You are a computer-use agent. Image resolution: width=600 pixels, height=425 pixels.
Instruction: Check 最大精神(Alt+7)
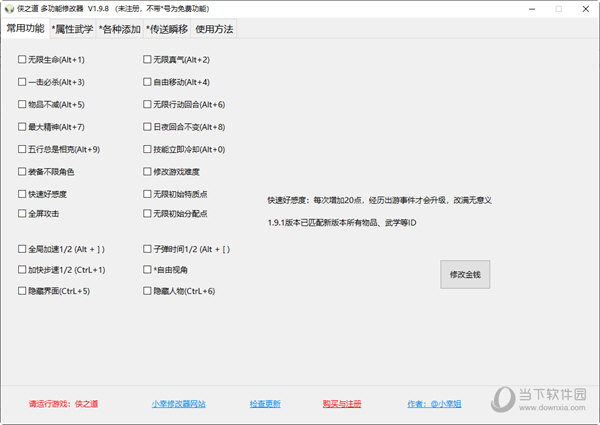click(22, 127)
